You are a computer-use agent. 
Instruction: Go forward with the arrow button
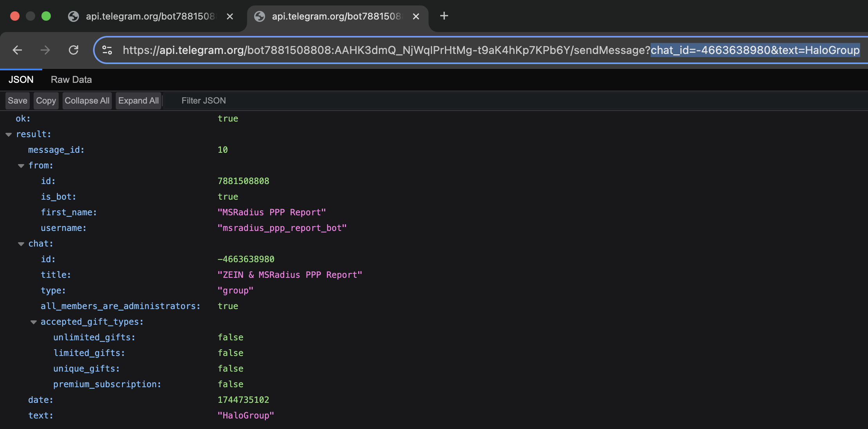(x=45, y=50)
